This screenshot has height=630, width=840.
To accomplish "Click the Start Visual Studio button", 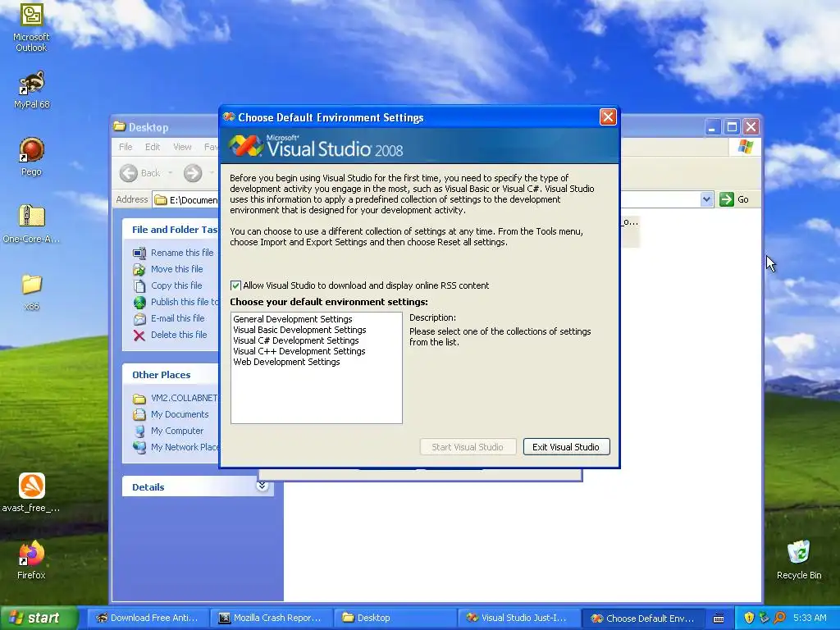I will coord(468,447).
